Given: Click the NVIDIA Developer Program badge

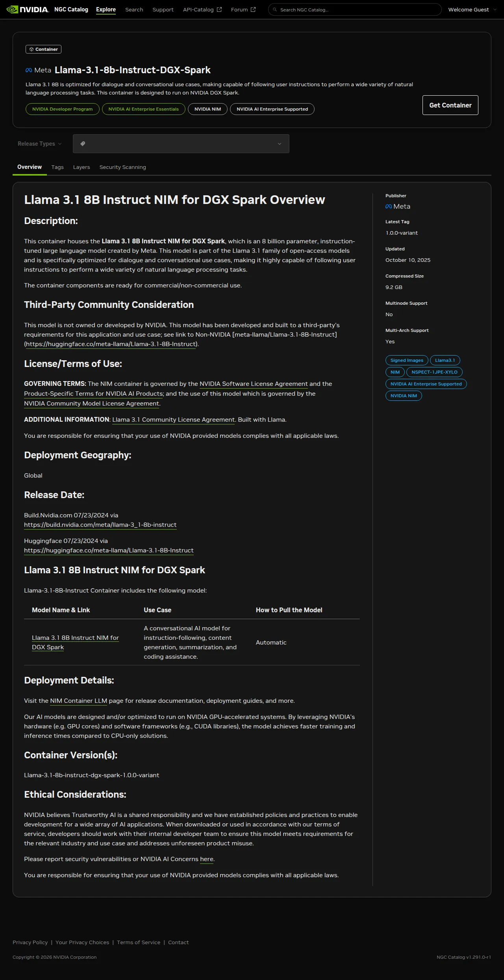Looking at the screenshot, I should 63,109.
